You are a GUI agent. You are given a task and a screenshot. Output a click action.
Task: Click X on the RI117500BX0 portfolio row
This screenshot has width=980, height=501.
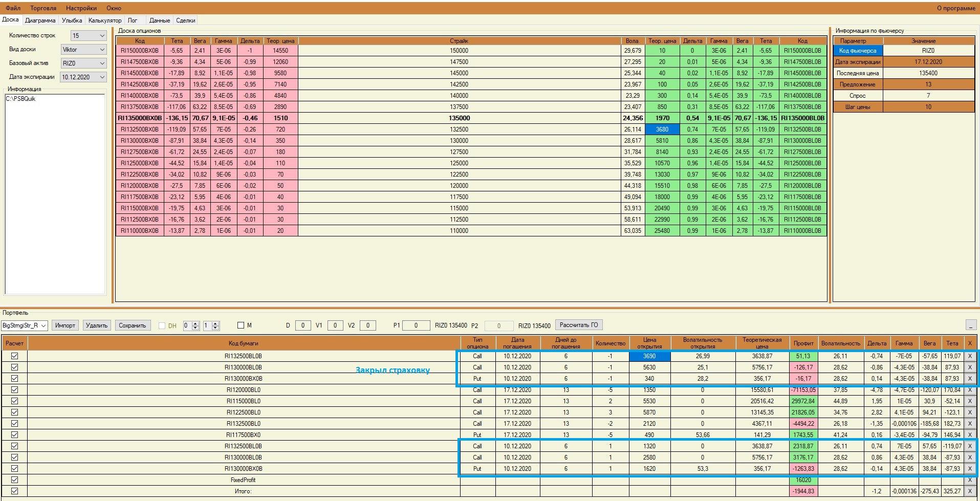coord(970,435)
